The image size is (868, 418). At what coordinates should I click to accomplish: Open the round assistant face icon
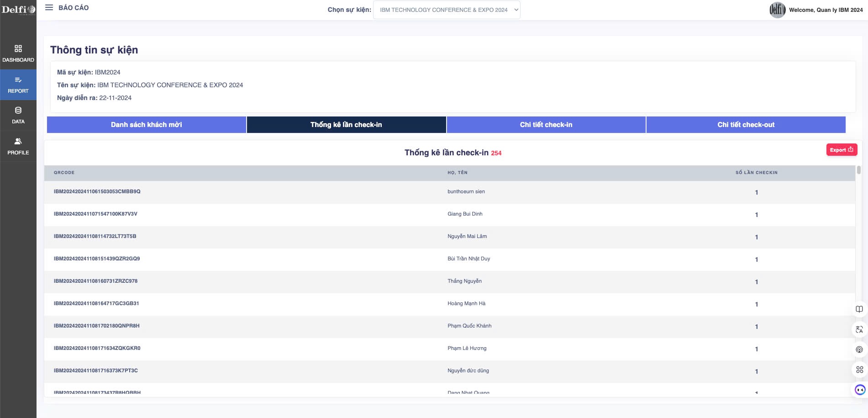(860, 390)
